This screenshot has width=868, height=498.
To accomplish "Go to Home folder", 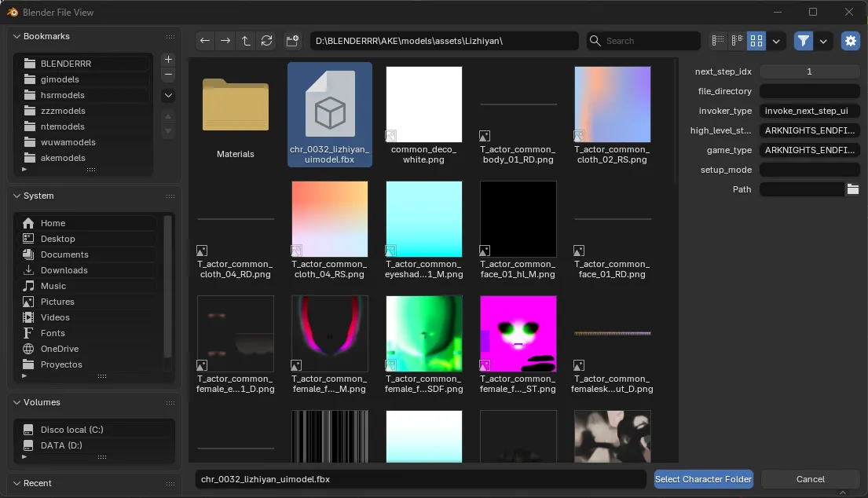I will click(x=89, y=223).
